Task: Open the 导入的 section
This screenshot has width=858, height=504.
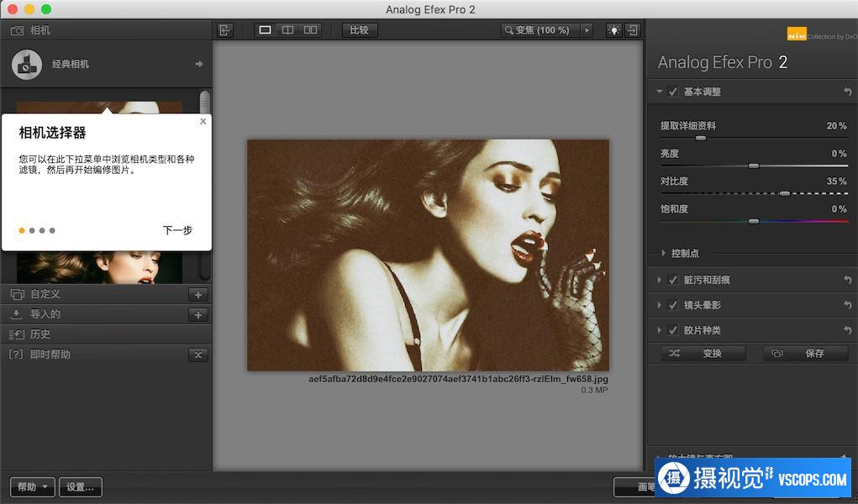Action: click(x=45, y=314)
